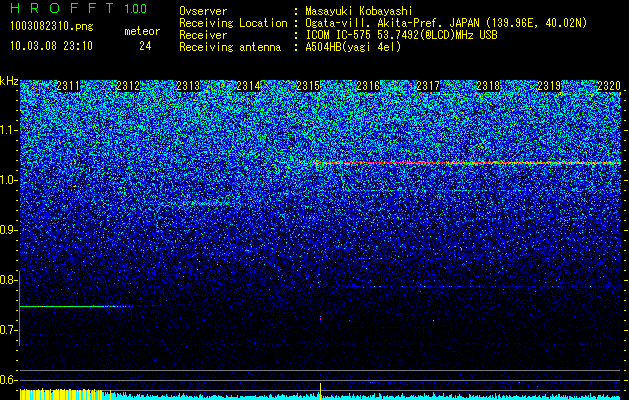
Task: Click the 2313 time label
Action: click(188, 86)
